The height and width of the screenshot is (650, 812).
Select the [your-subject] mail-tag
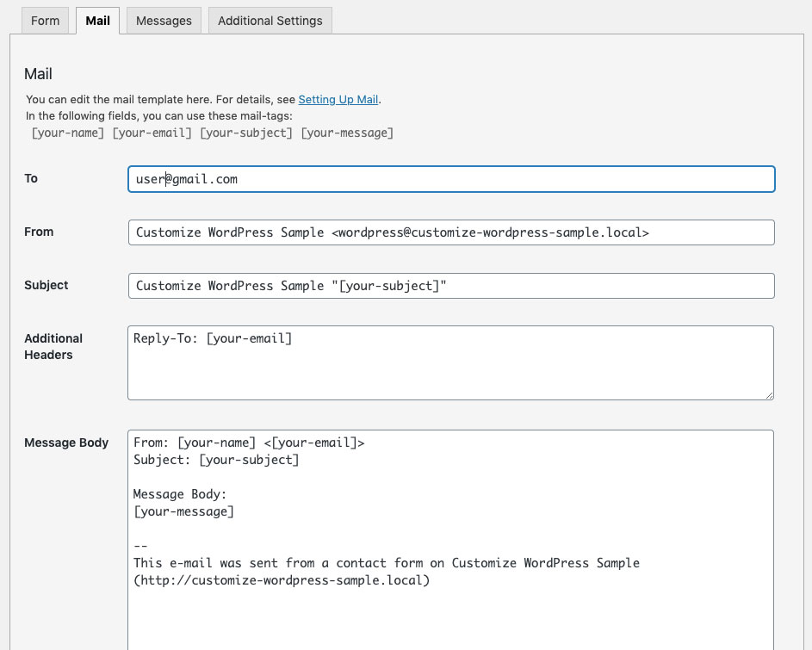[247, 133]
